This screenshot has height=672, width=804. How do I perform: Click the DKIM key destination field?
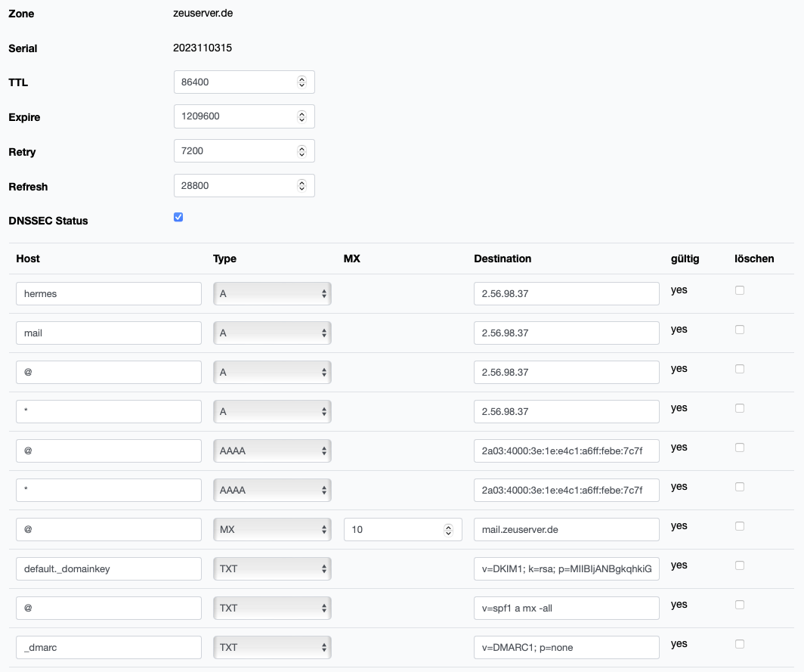567,568
